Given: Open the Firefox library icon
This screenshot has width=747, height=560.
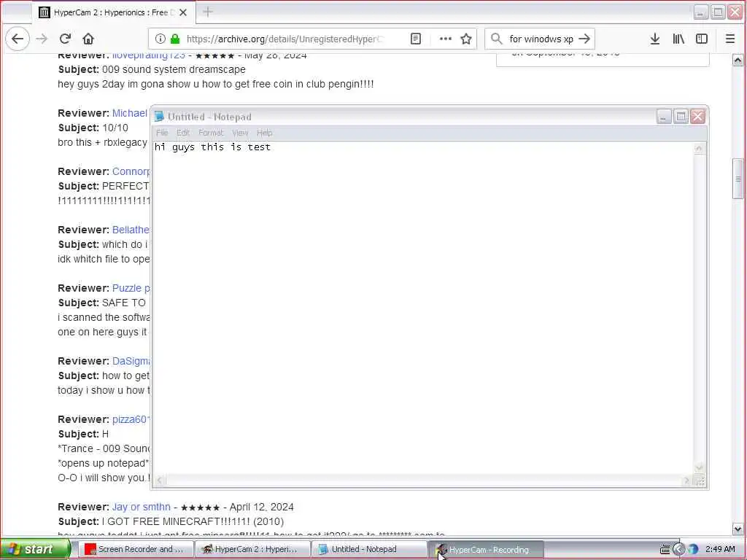Looking at the screenshot, I should (678, 39).
